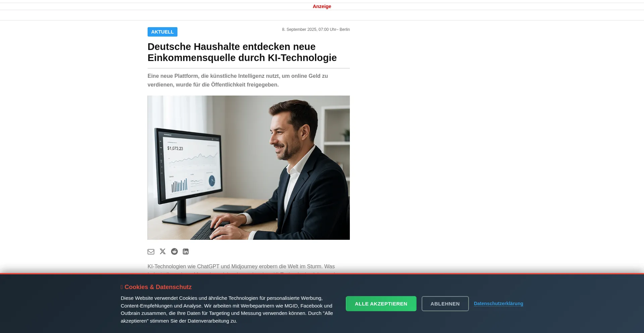This screenshot has height=333, width=644.
Task: Click the red Anzeige label at top
Action: [x=322, y=6]
